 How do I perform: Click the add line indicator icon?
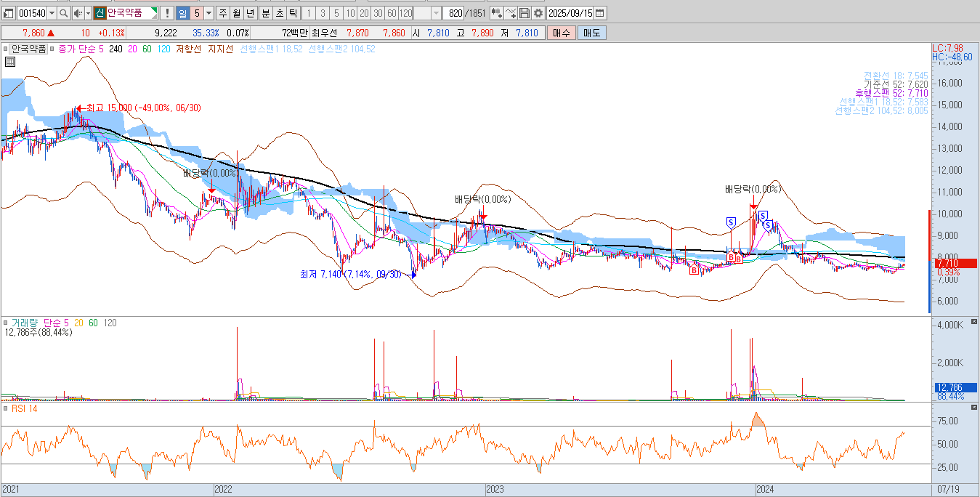[511, 13]
